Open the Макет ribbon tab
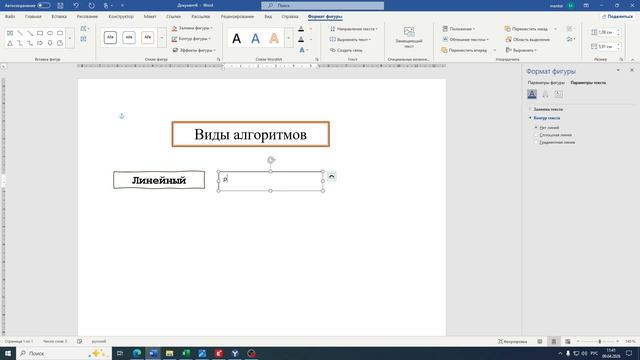Image resolution: width=640 pixels, height=360 pixels. tap(150, 17)
